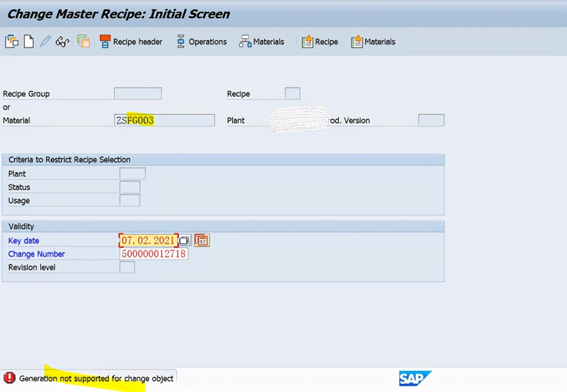Select the pencil Change icon

coord(45,41)
